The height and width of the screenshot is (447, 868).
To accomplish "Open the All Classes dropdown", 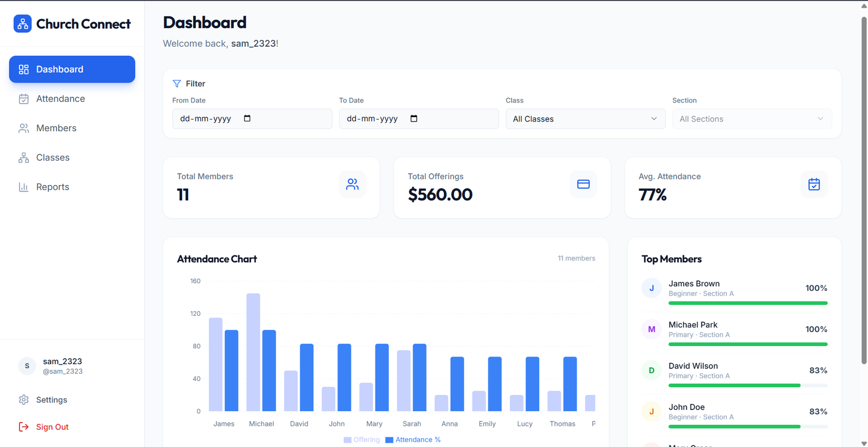I will [585, 119].
